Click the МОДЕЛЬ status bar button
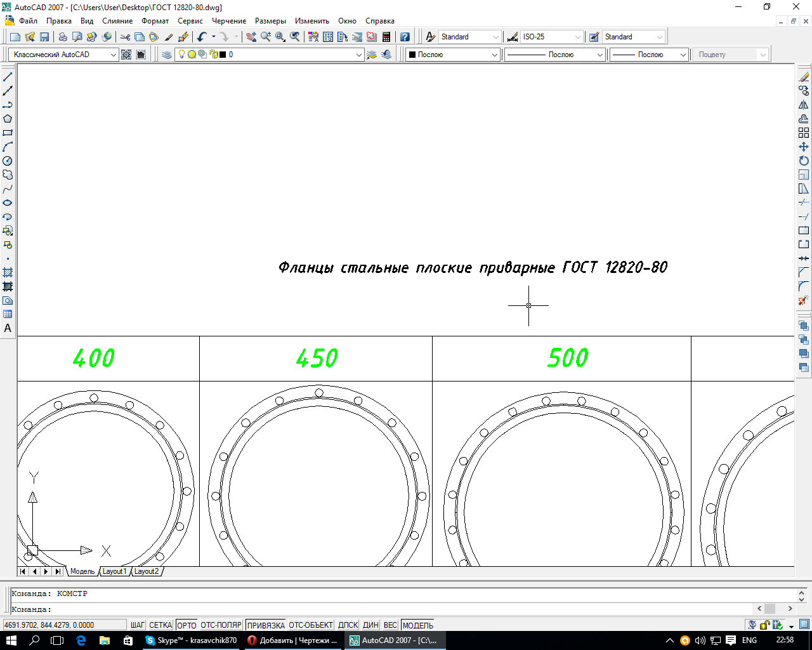 click(418, 625)
